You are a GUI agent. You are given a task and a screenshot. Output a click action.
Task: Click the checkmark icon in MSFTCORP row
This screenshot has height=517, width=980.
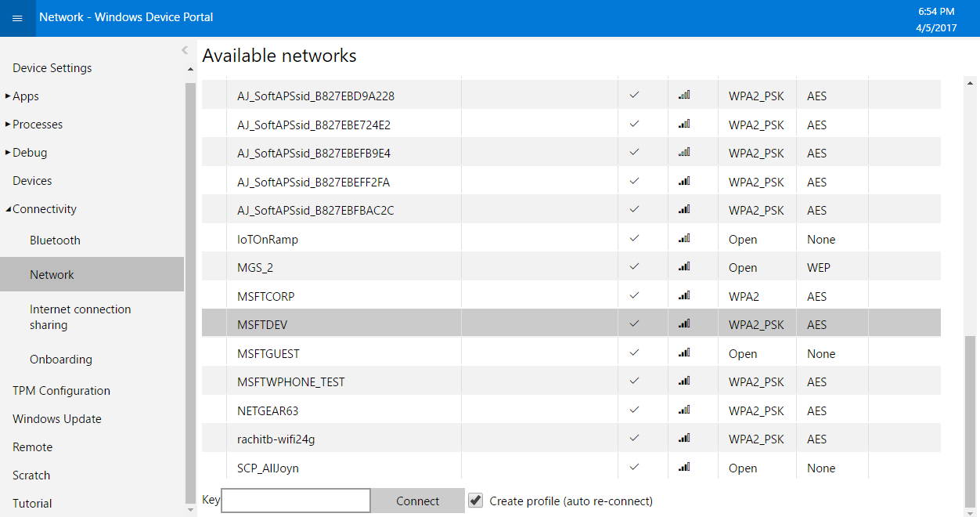634,295
